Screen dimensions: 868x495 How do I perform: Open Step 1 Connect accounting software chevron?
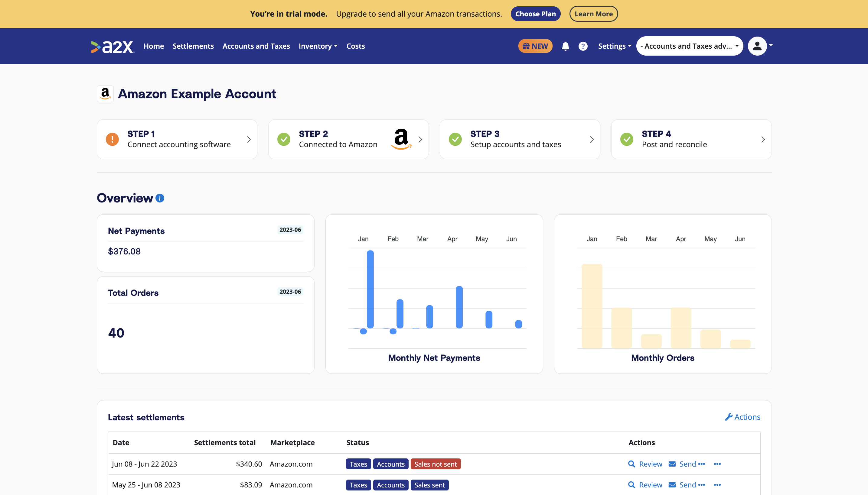pyautogui.click(x=249, y=139)
